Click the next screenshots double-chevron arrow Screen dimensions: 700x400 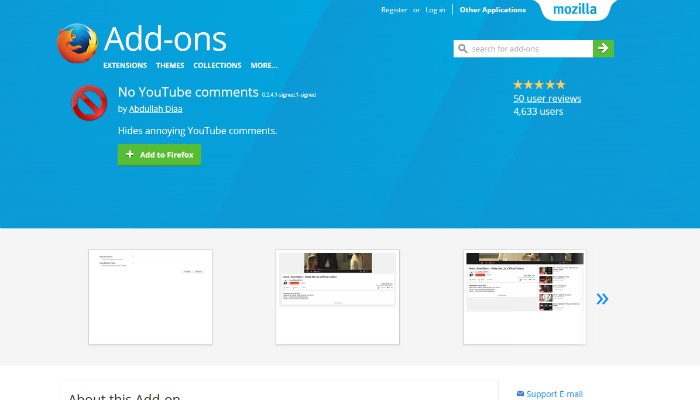[602, 299]
